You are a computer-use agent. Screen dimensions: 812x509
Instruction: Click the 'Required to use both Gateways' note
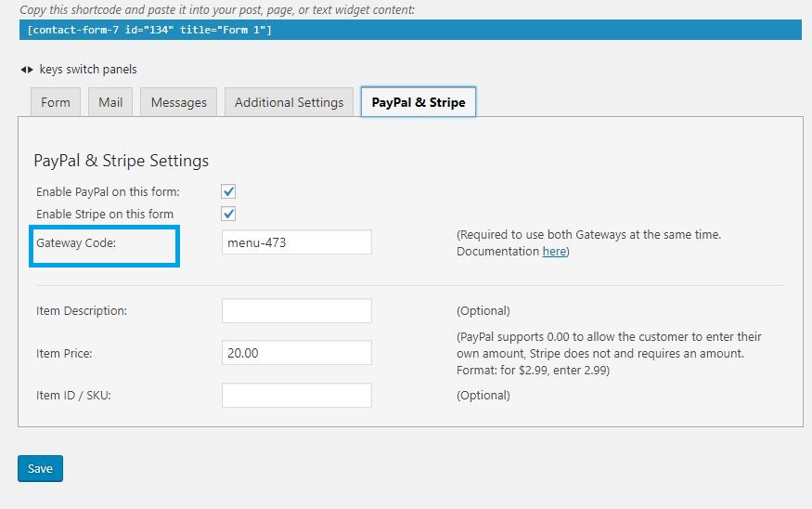pos(588,242)
